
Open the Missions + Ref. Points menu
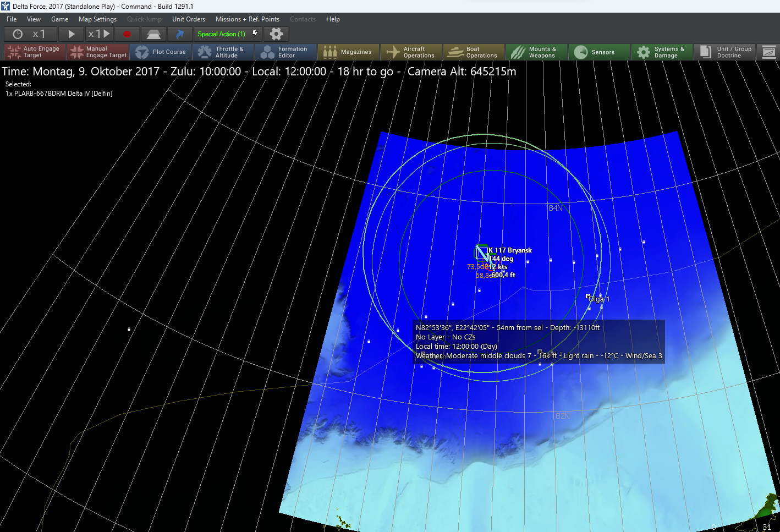248,19
